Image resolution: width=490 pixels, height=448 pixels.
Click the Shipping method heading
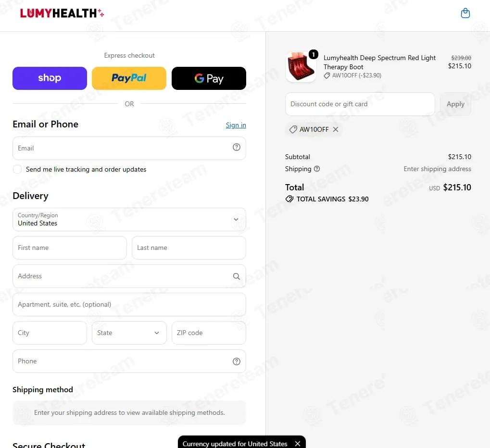click(x=43, y=389)
